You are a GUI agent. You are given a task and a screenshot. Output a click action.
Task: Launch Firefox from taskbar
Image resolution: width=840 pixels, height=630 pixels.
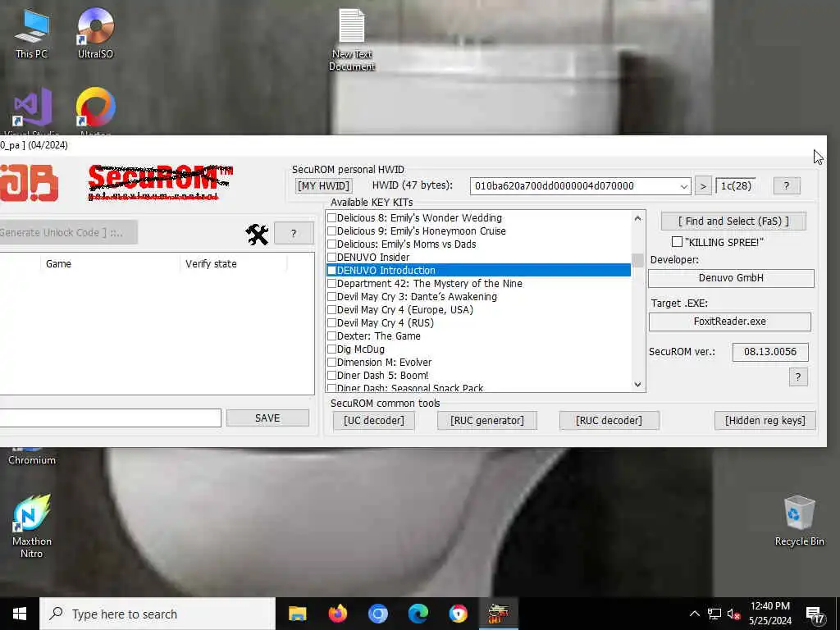click(x=337, y=614)
